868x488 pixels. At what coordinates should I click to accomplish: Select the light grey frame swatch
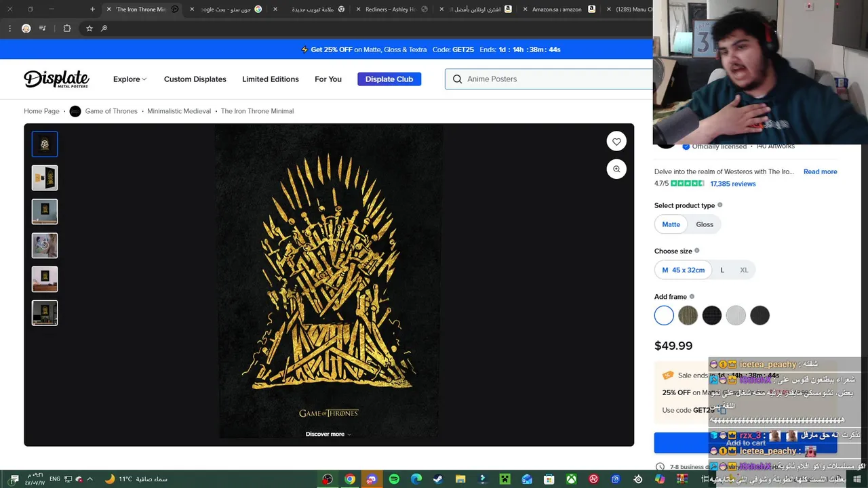pos(736,315)
